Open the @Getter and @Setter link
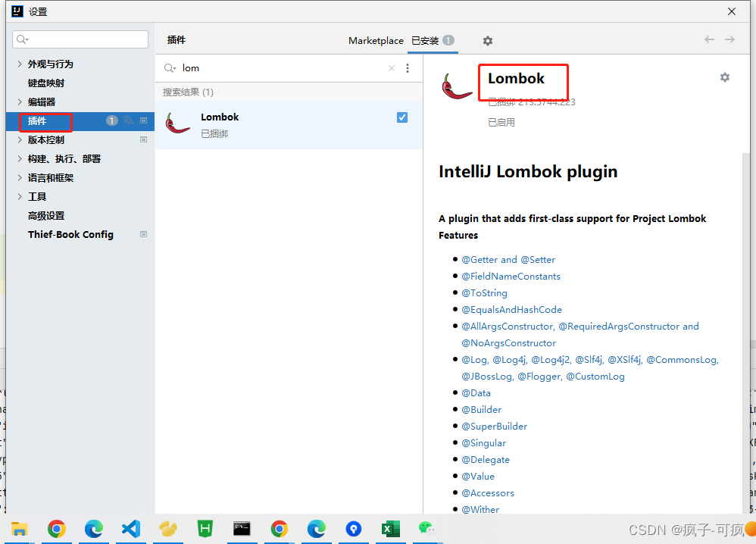This screenshot has height=544, width=756. tap(508, 259)
